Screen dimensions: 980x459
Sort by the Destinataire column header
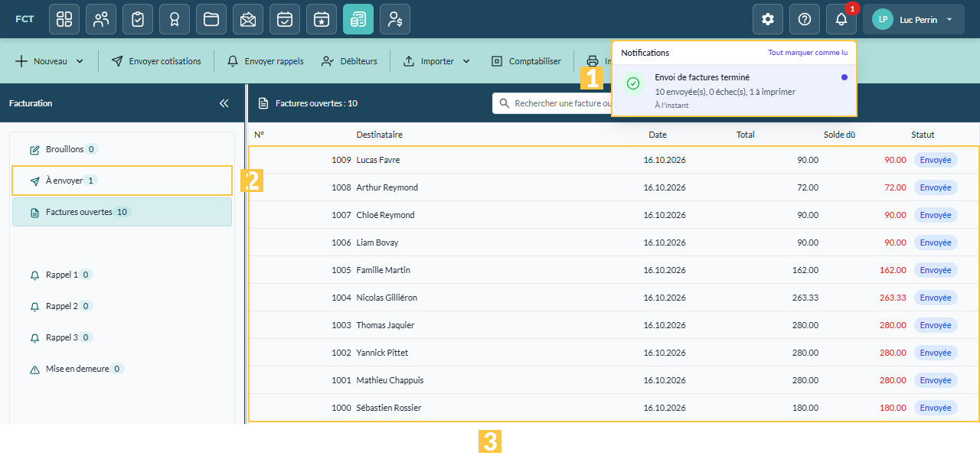coord(379,135)
